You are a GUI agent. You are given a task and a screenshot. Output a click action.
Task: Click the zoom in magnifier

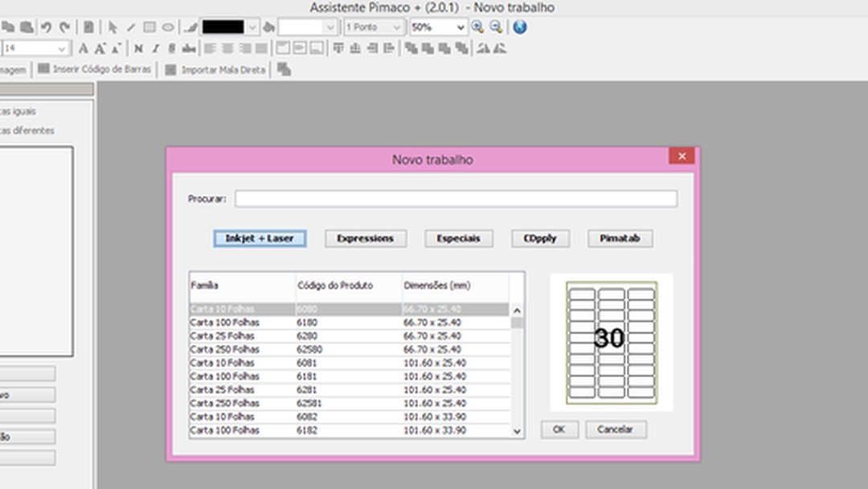[477, 27]
